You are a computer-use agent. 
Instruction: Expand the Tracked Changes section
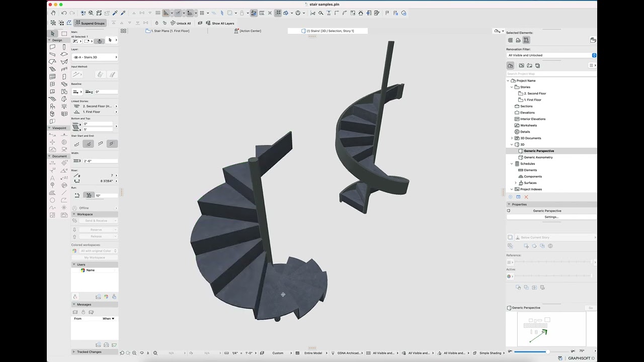click(x=74, y=352)
